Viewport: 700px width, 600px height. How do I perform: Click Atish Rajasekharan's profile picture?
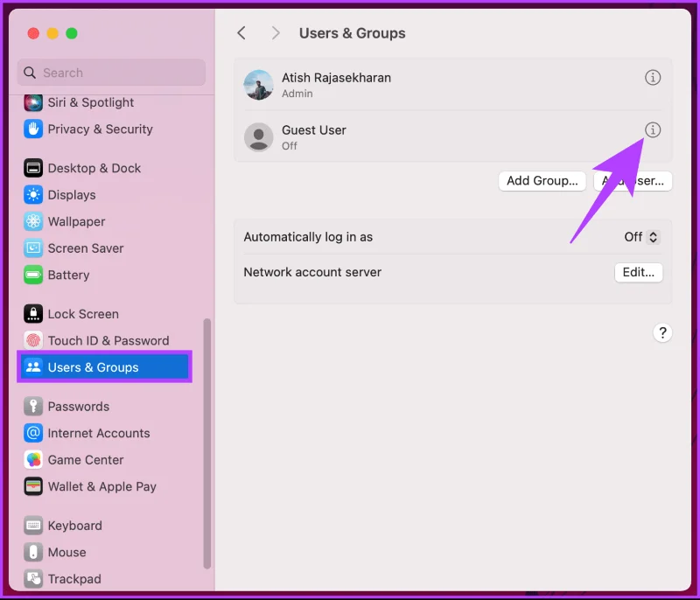(258, 85)
